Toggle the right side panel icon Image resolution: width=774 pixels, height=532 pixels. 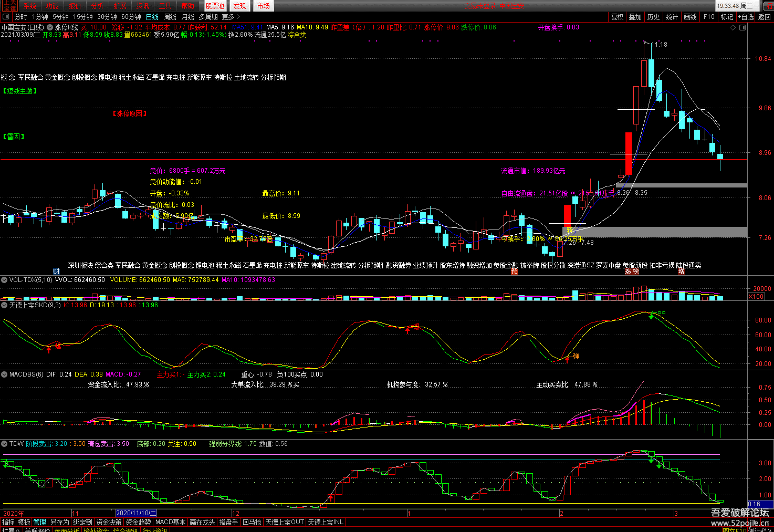click(743, 28)
